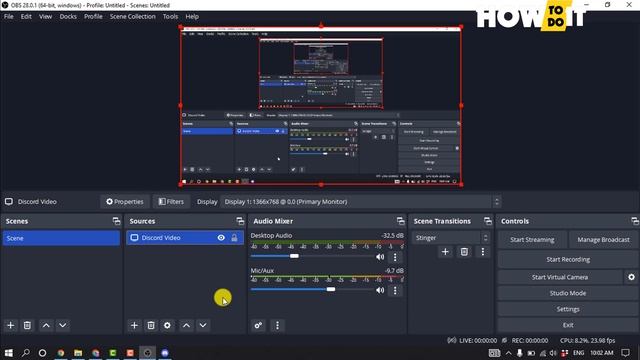Open the Windows Start menu

pyautogui.click(x=8, y=353)
